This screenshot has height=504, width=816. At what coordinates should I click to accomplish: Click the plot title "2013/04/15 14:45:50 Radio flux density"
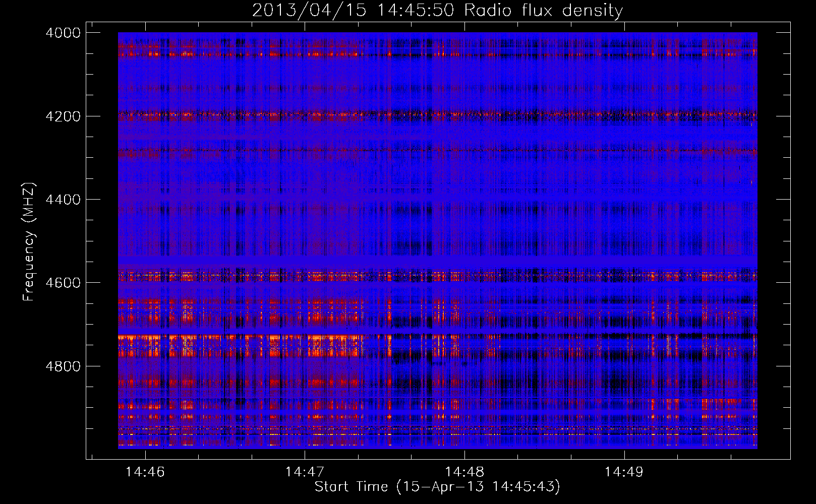(437, 11)
